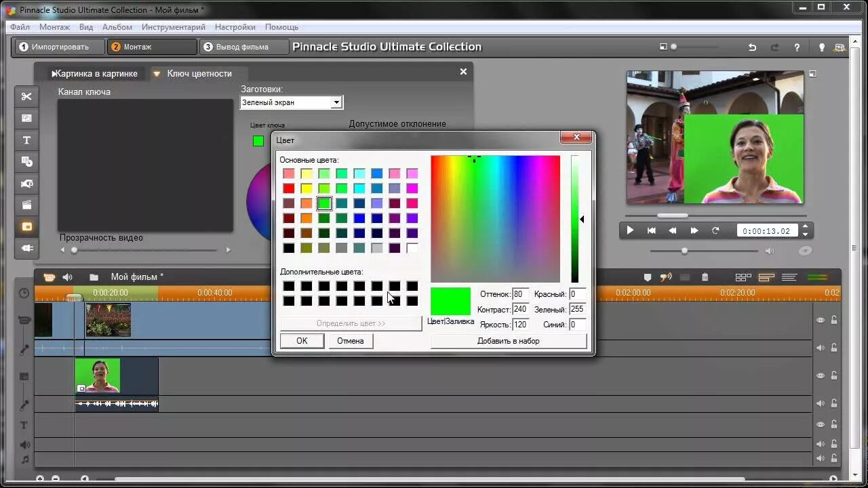Click the Цвет ключа green swatch
Screen dimensions: 868x488
coord(258,141)
